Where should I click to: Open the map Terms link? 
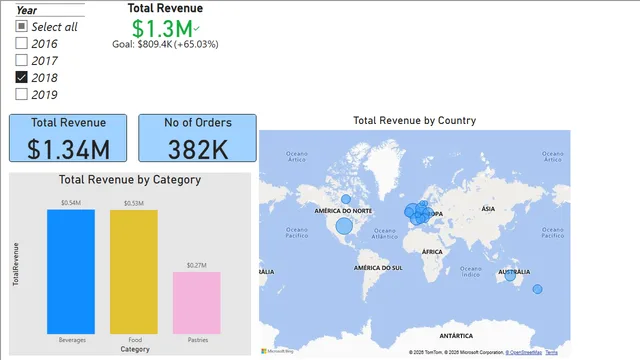[x=551, y=352]
